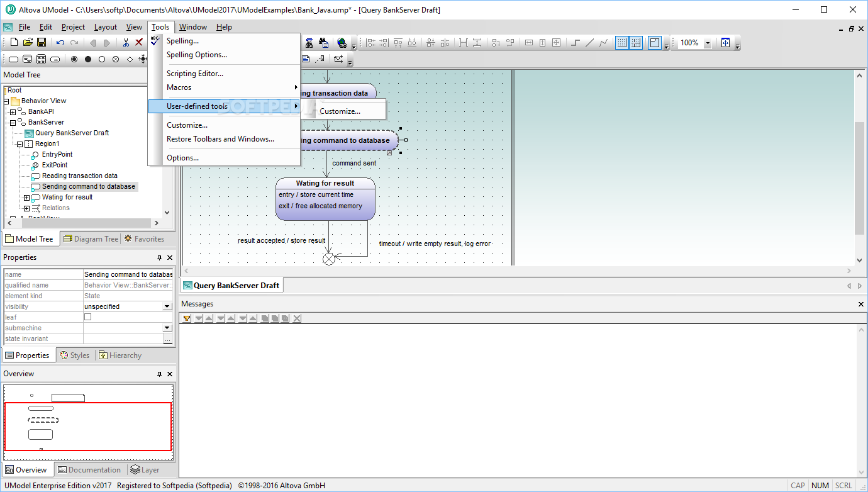Image resolution: width=868 pixels, height=492 pixels.
Task: Open the zoom percentage dropdown
Action: [708, 43]
